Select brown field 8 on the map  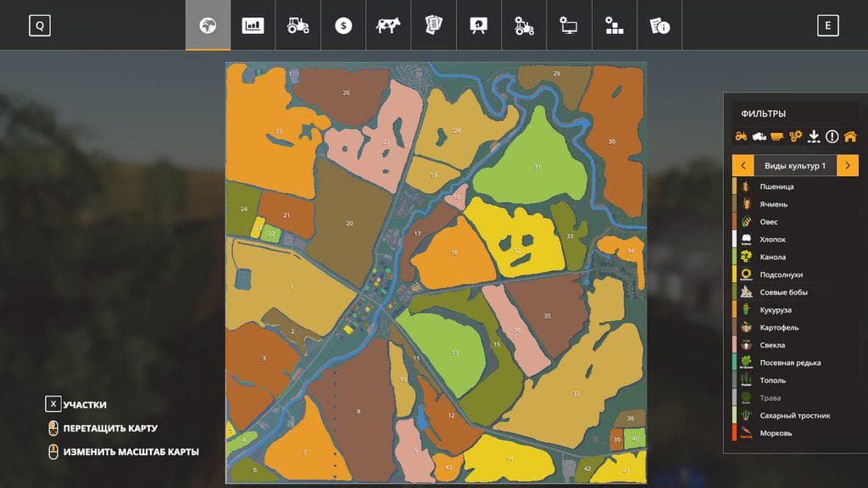(x=357, y=411)
